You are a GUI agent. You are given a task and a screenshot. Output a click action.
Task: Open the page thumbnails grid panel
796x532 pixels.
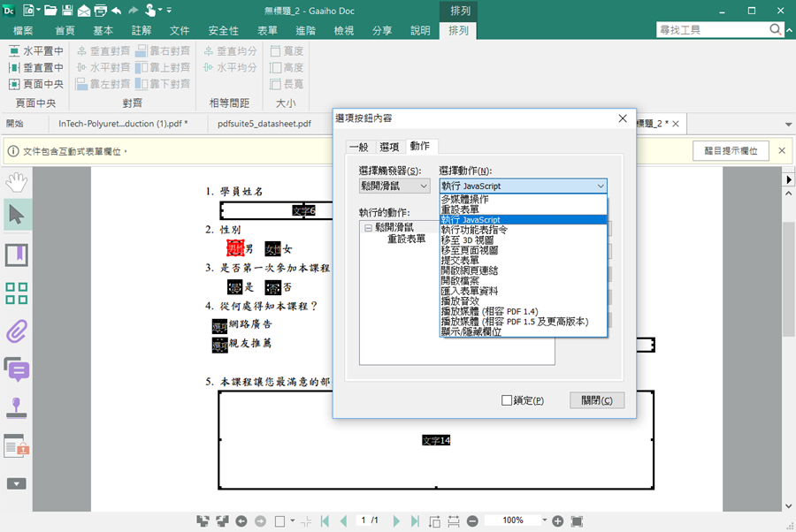click(x=16, y=293)
